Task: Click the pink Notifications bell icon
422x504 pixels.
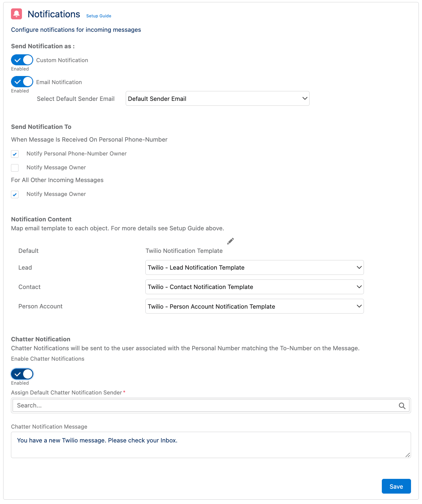Action: click(x=16, y=14)
